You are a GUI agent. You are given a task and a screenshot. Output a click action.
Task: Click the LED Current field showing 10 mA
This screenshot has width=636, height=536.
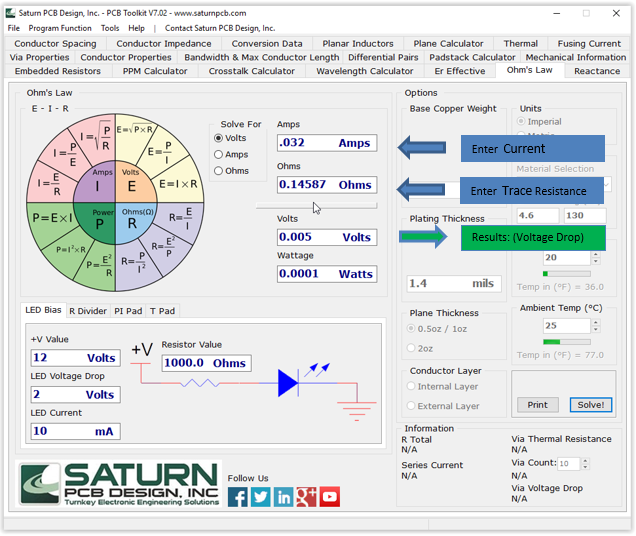pyautogui.click(x=75, y=431)
